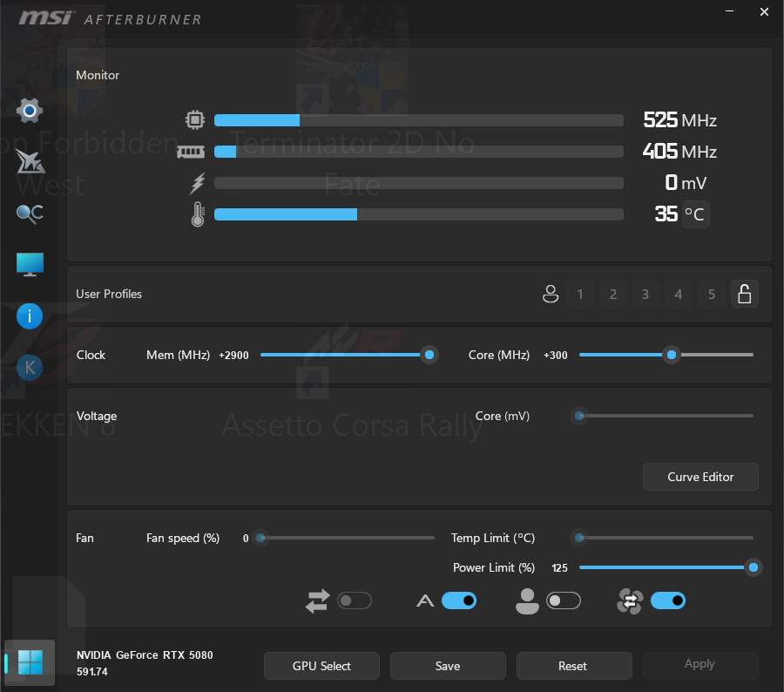Screen dimensions: 784x692
Task: Turn off the fan icon toggle switch
Action: 667,600
